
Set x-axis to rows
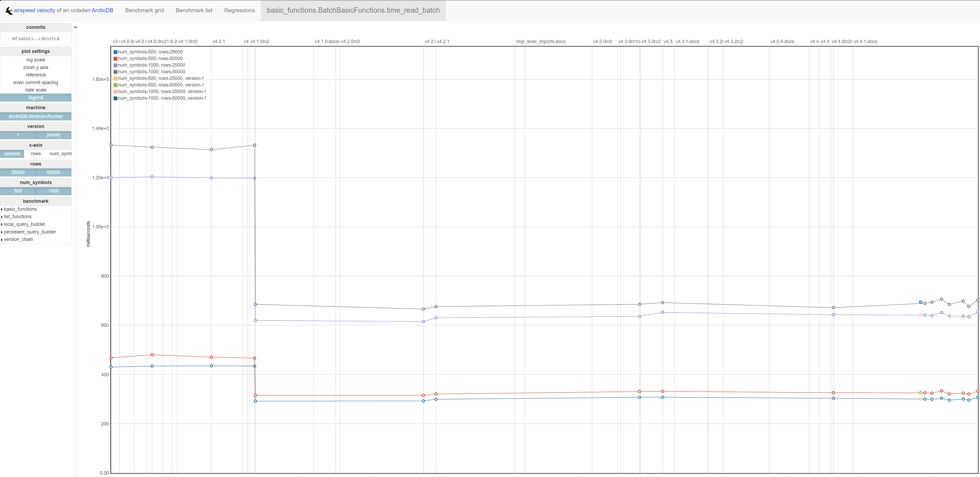[35, 153]
